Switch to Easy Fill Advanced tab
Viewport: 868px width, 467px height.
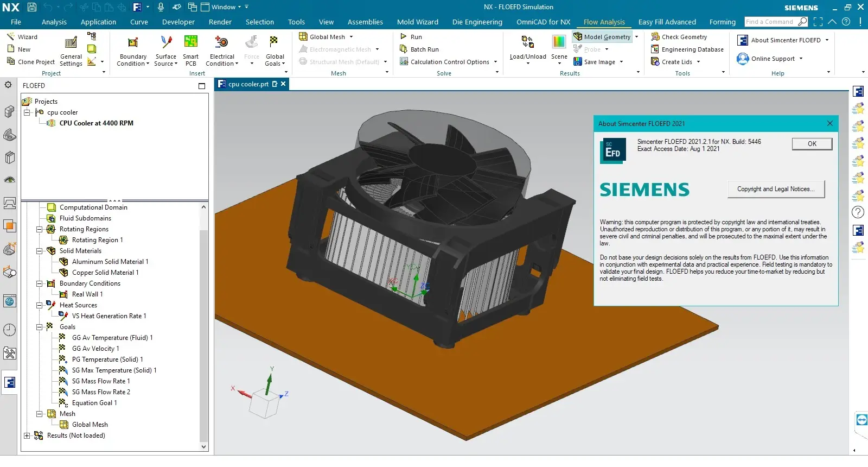point(667,22)
